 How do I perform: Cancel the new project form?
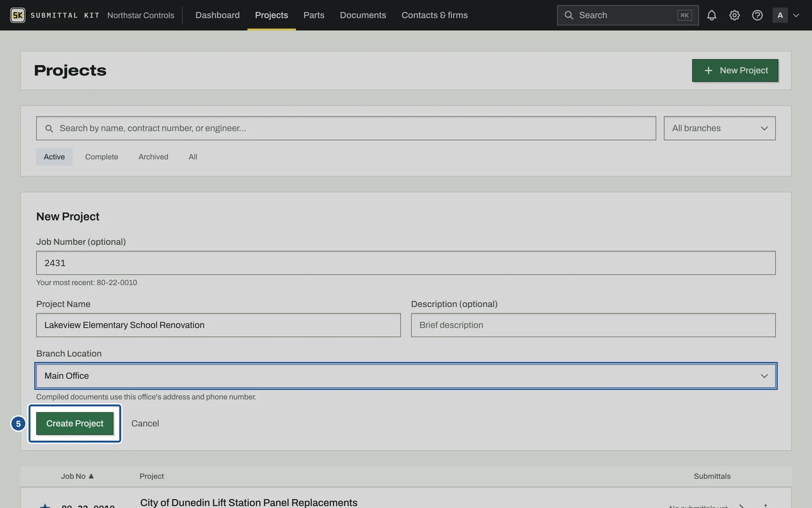[145, 424]
